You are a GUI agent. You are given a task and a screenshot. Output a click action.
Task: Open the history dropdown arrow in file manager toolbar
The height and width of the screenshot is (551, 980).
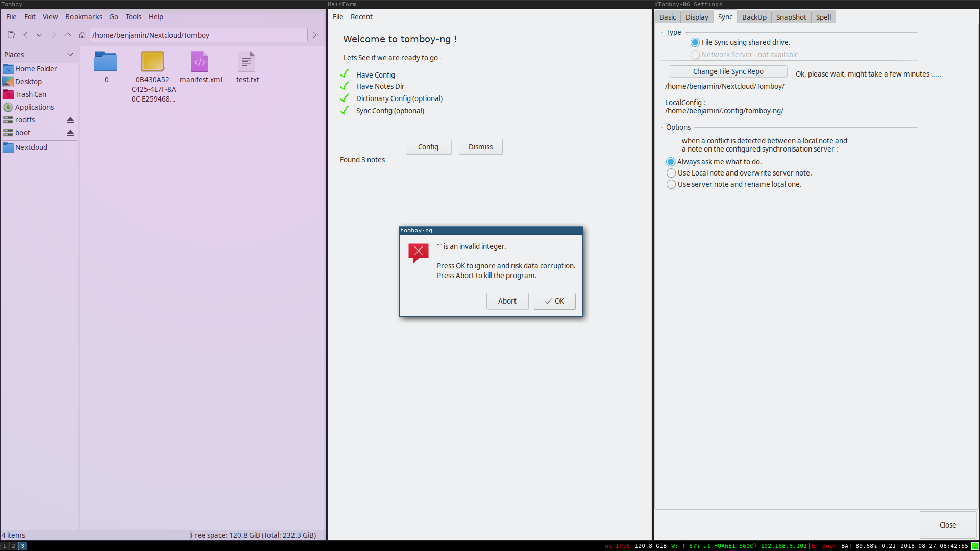click(39, 35)
